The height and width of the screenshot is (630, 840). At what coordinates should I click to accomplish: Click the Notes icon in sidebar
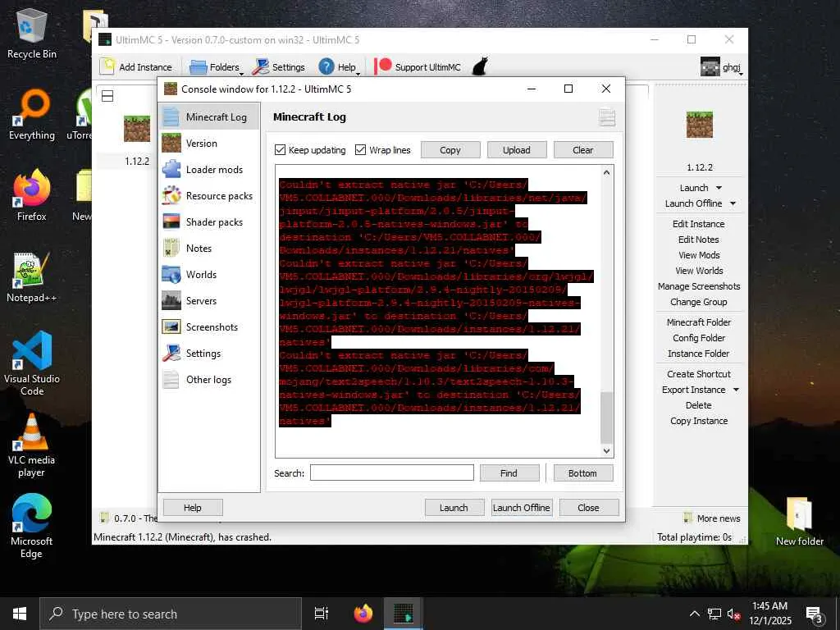[171, 248]
